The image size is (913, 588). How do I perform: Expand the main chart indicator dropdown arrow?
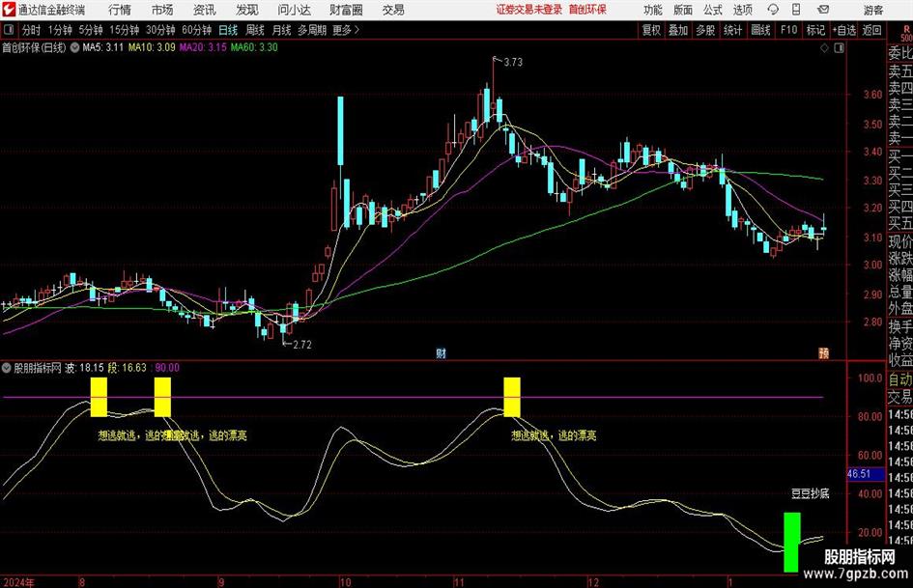[x=74, y=47]
